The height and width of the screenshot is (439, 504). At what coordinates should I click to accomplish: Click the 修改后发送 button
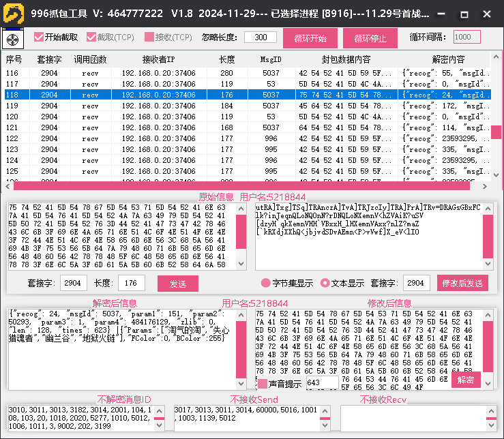[x=462, y=283]
